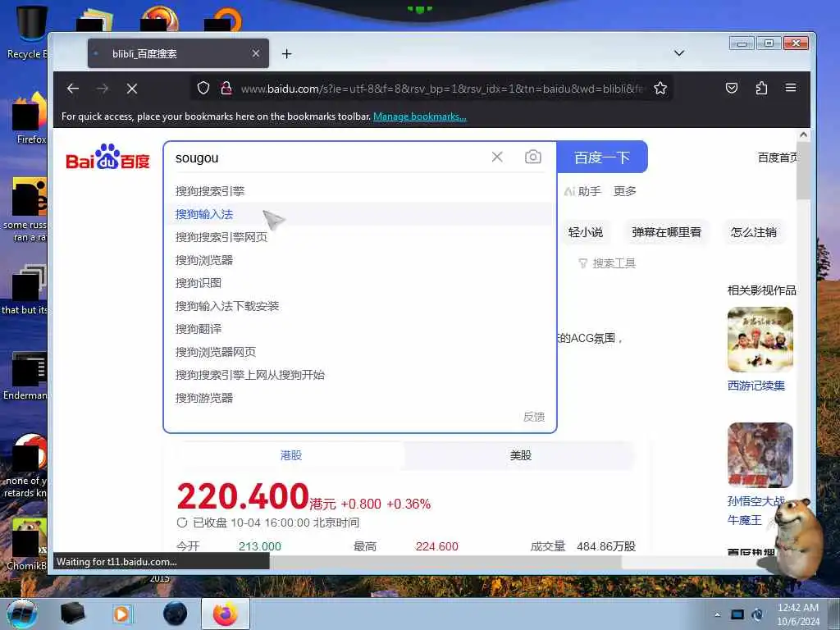Open the Windows Start orb
Viewport: 840px width, 630px height.
click(22, 614)
